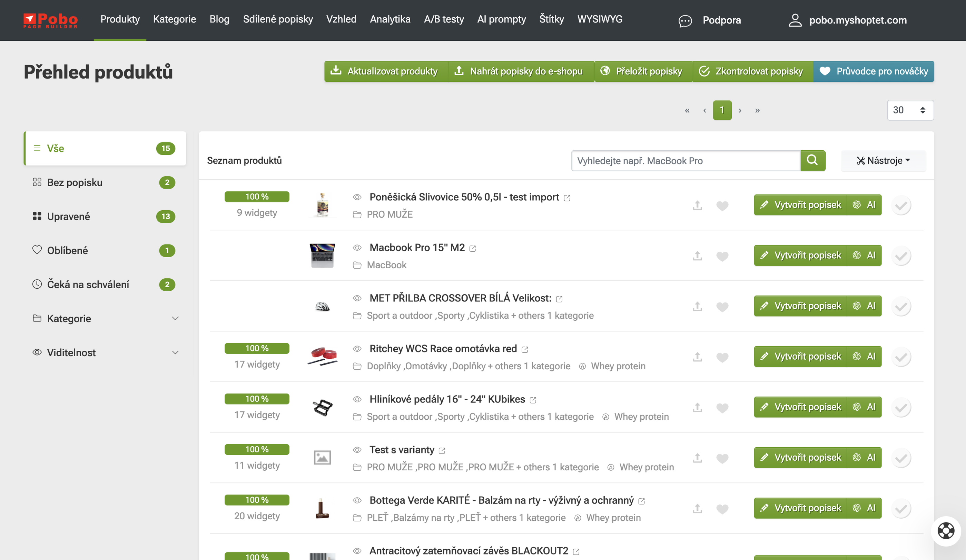The width and height of the screenshot is (966, 560).
Task: Click upload icon for Macbook Pro row
Action: [697, 256]
